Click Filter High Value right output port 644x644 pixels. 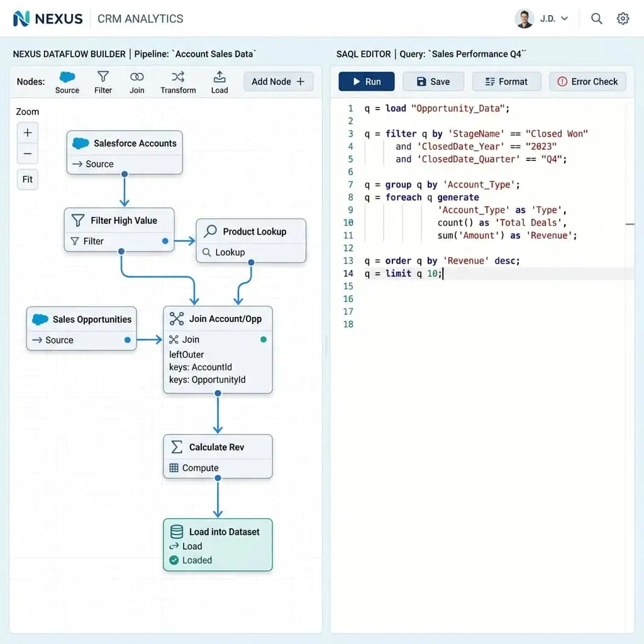[165, 241]
